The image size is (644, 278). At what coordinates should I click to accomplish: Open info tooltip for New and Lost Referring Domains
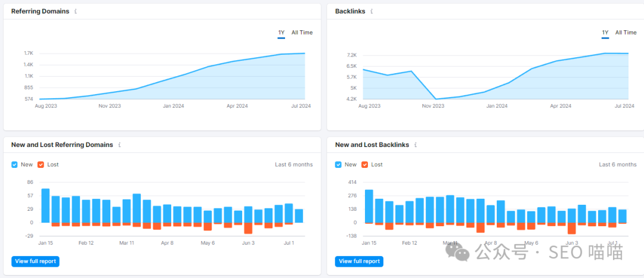(x=119, y=145)
